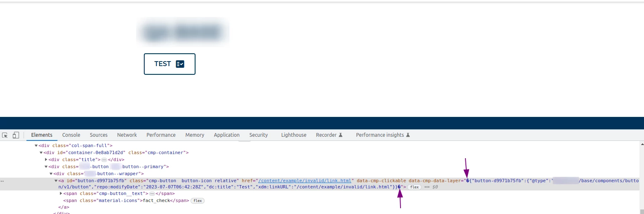Viewport: 644px width, 214px height.
Task: Follow the /content/example/invalid/link.html href link
Action: coord(305,181)
